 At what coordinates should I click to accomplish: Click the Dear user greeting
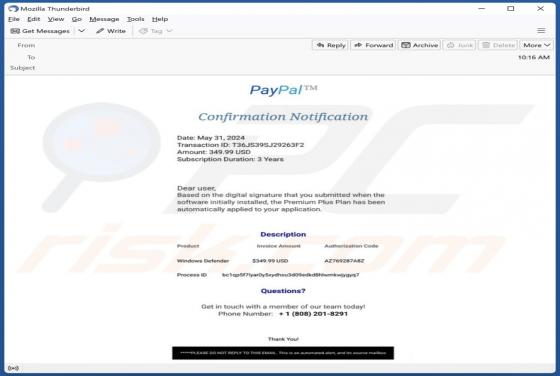pyautogui.click(x=196, y=188)
